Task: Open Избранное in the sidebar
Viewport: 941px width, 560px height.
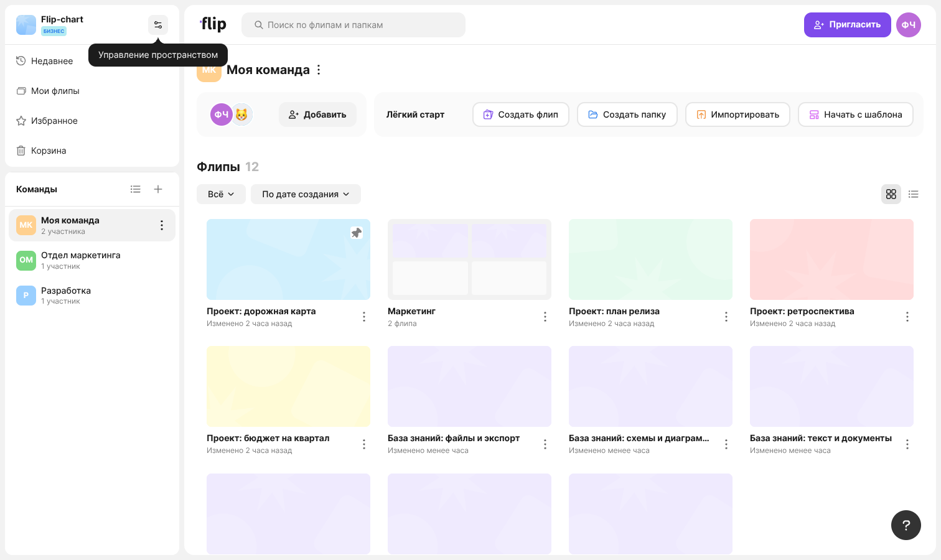Action: point(92,121)
